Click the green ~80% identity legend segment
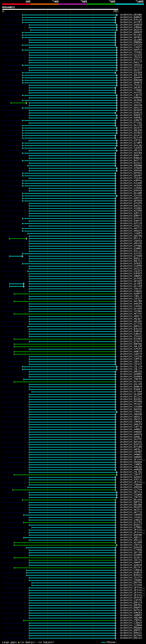 click(x=101, y=4)
